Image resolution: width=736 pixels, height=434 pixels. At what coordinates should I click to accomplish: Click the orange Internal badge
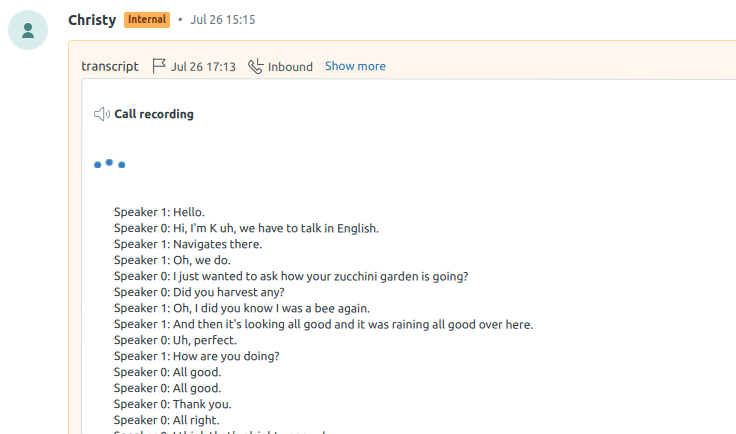pyautogui.click(x=147, y=20)
